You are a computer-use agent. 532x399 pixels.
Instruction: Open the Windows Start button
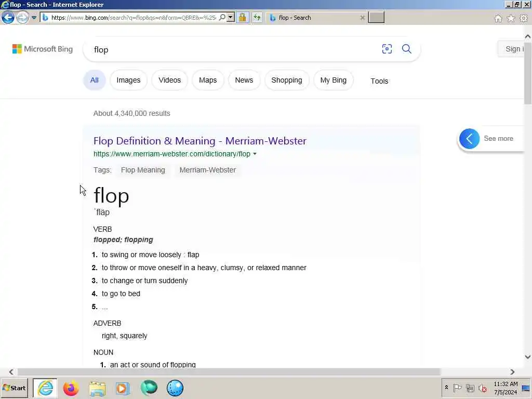point(14,388)
